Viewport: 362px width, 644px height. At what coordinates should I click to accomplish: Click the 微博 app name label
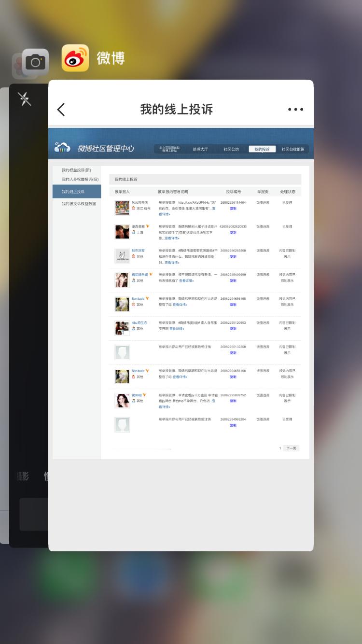111,58
